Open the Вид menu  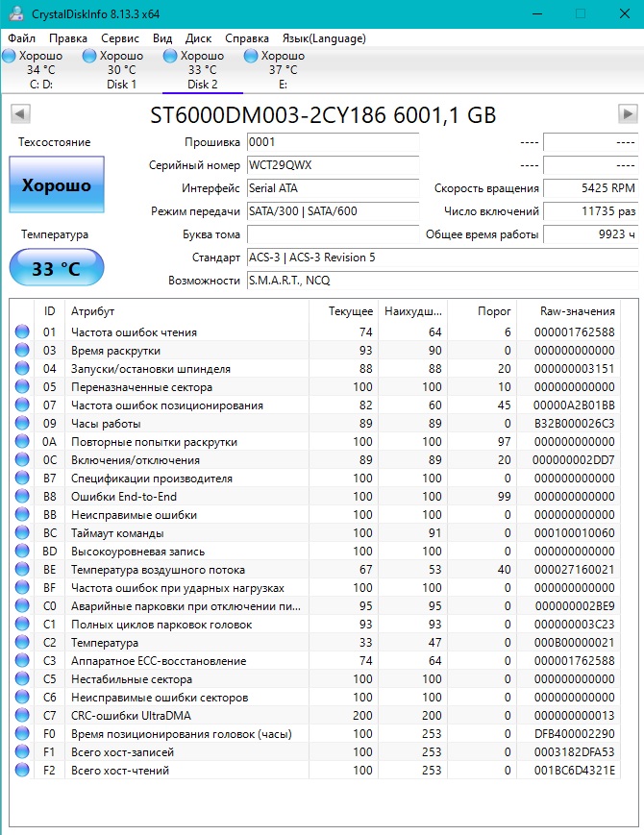click(x=161, y=38)
